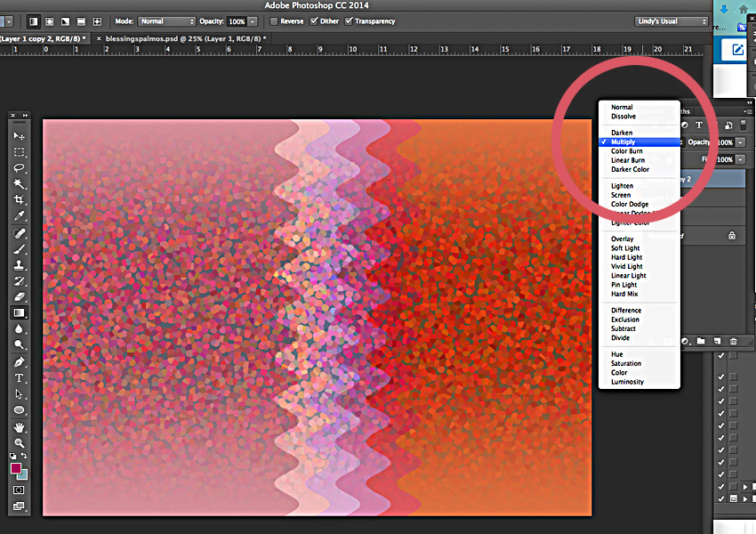
Task: Select the Move tool
Action: pyautogui.click(x=20, y=136)
